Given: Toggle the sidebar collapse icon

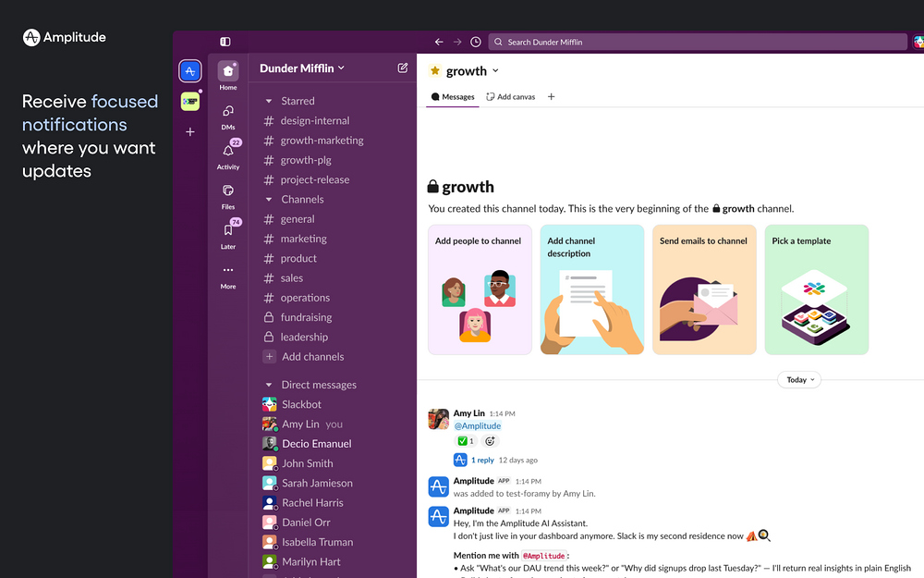Looking at the screenshot, I should point(225,42).
